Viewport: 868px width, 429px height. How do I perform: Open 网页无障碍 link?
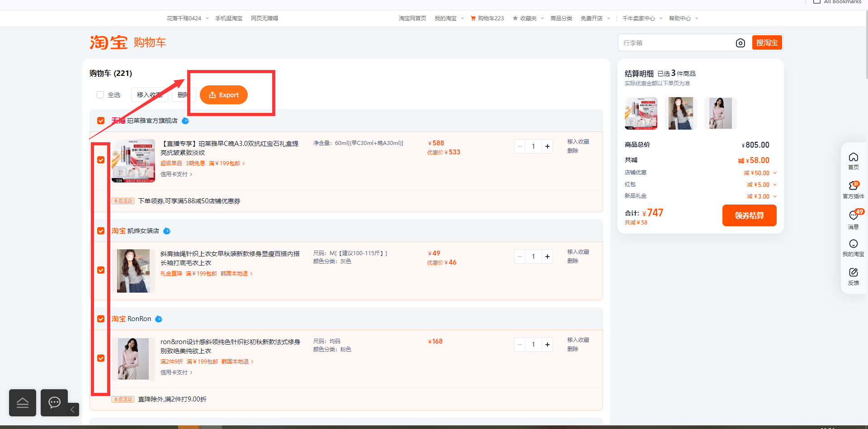264,19
